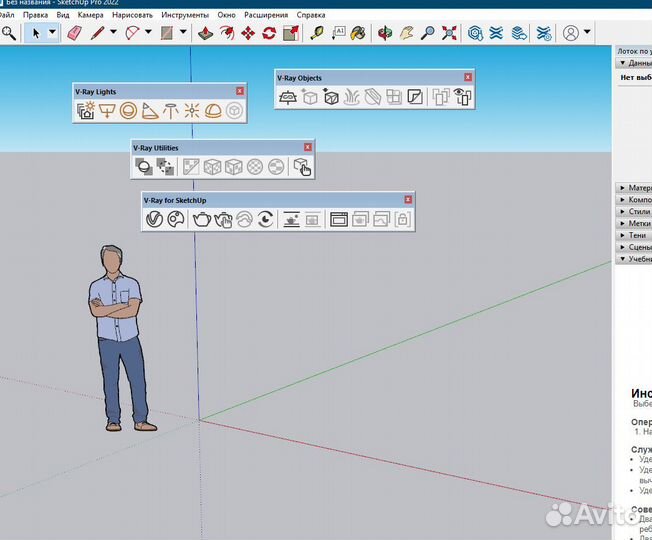652x540 pixels.
Task: Activate the Arc drawing tool
Action: coord(133,33)
